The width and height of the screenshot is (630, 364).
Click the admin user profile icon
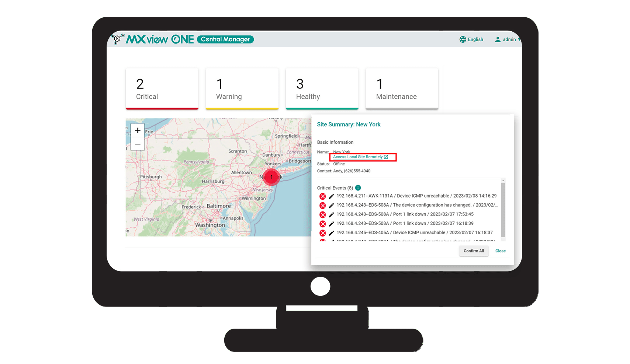pos(498,39)
